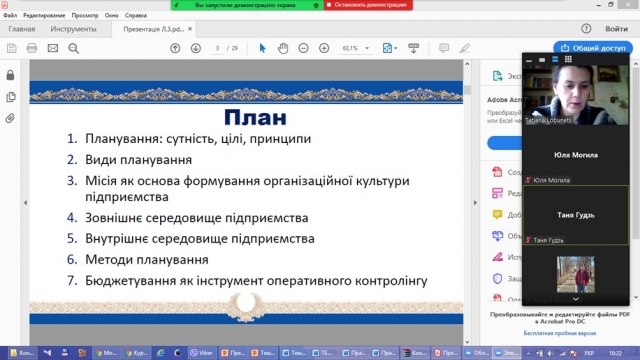Save the PDF with the floppy disk icon
Screen dimensions: 640x360
coord(11,48)
